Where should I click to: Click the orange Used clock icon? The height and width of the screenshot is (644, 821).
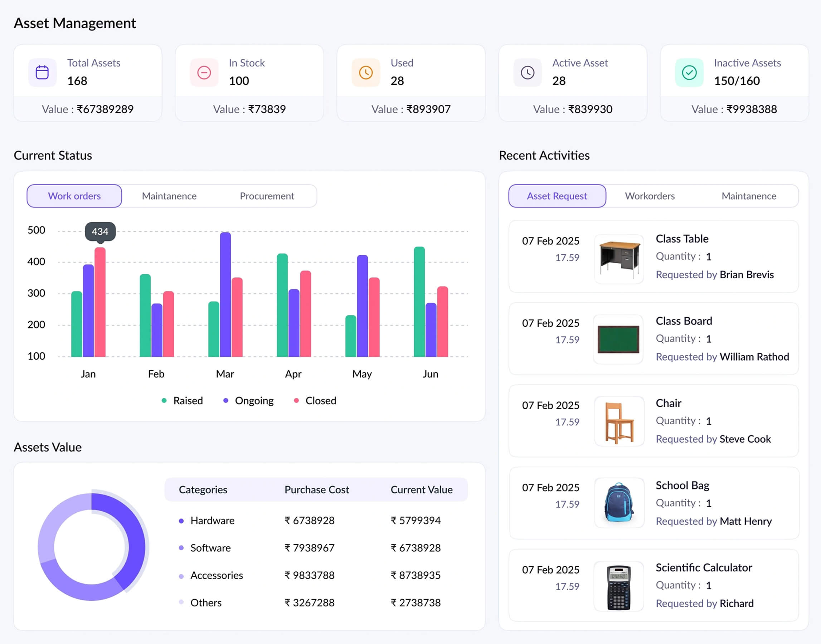coord(365,72)
